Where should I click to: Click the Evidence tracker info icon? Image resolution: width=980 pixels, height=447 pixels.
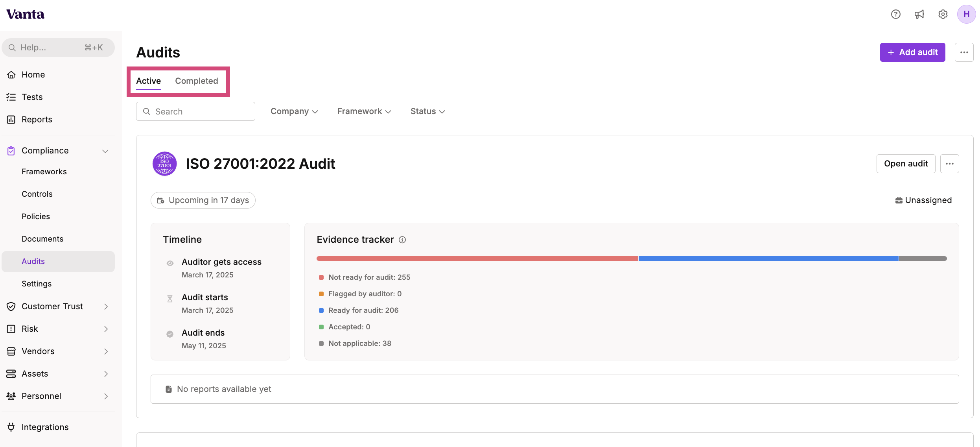click(402, 240)
